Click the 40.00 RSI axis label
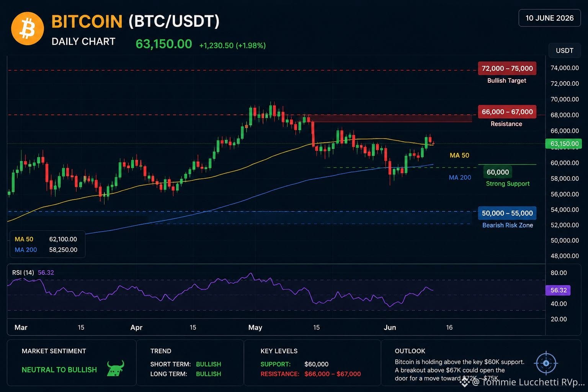The height and width of the screenshot is (392, 588). coord(559,304)
